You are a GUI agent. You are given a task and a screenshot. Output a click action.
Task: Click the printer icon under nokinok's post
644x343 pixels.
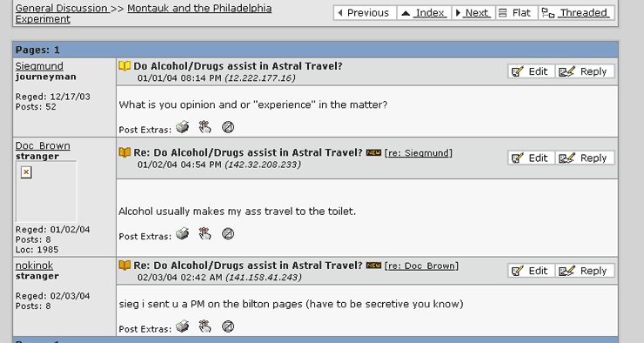click(x=183, y=327)
